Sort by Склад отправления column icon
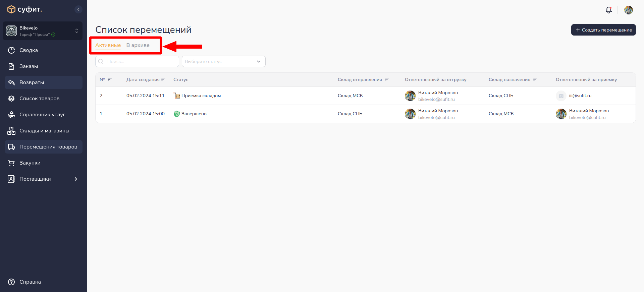The width and height of the screenshot is (644, 292). (x=387, y=79)
